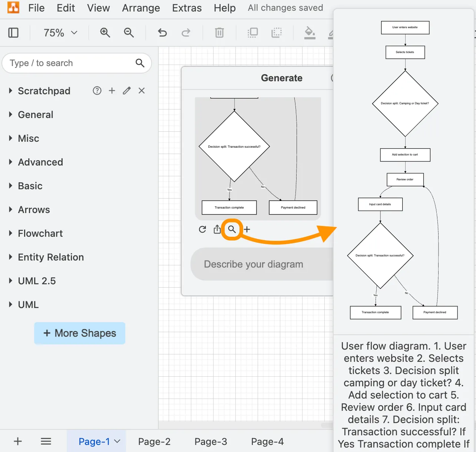Image resolution: width=476 pixels, height=452 pixels.
Task: Click the search magnifier in shapes field
Action: click(140, 63)
